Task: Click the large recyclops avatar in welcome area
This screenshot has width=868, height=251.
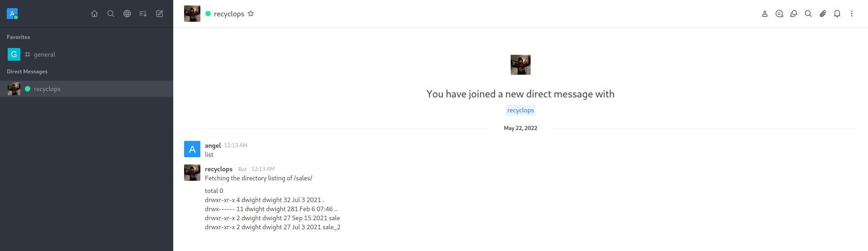Action: coord(521,65)
